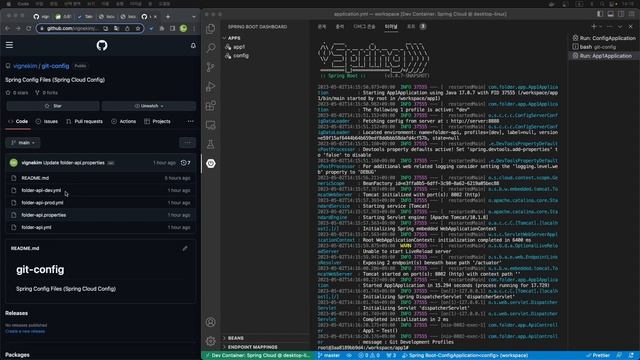Image resolution: width=640 pixels, height=360 pixels.
Task: Edit the README with the pencil icon
Action: pyautogui.click(x=185, y=248)
